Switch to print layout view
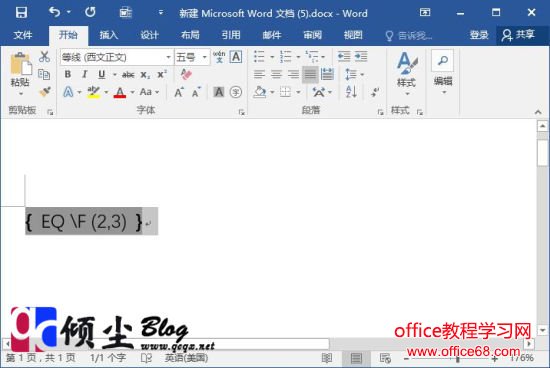Viewport: 550px width, 368px height. pyautogui.click(x=356, y=358)
